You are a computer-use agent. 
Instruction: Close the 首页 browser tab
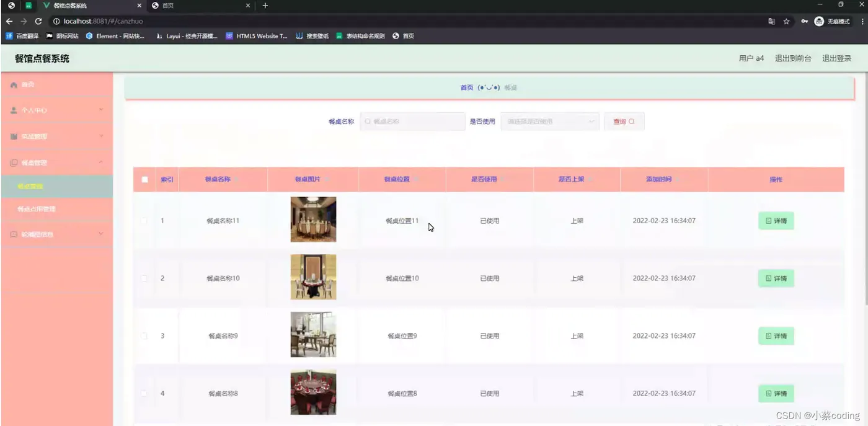pos(249,6)
